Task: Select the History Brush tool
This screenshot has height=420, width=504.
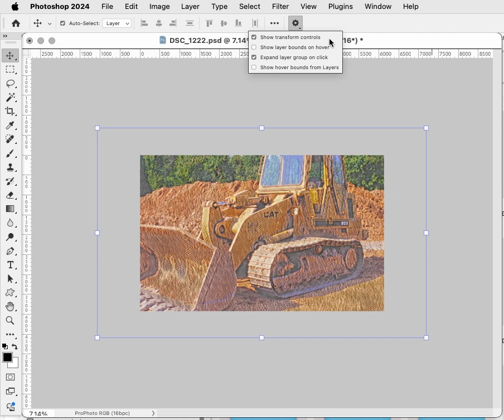Action: pos(10,181)
